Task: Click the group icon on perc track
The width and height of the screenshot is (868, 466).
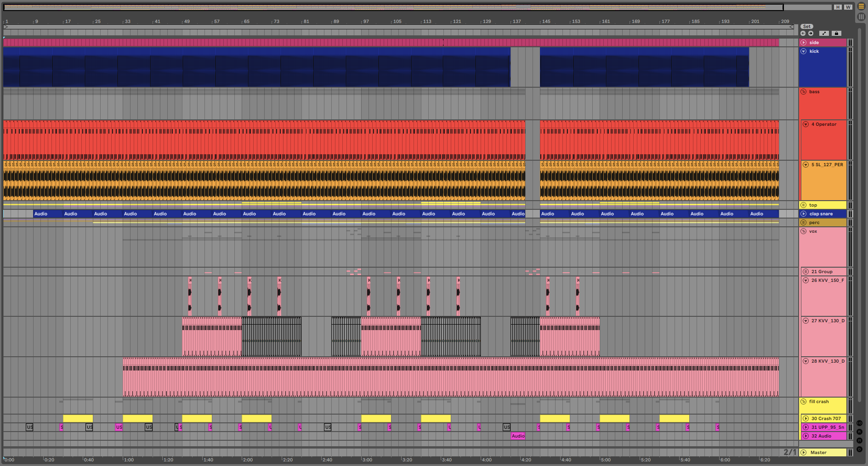Action: (x=804, y=223)
